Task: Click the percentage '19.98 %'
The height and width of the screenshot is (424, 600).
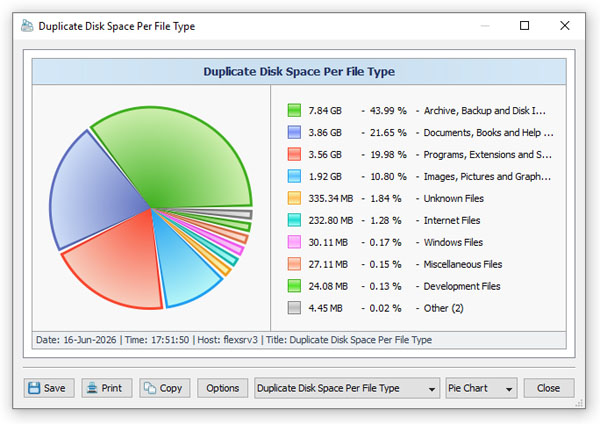Action: [x=388, y=155]
